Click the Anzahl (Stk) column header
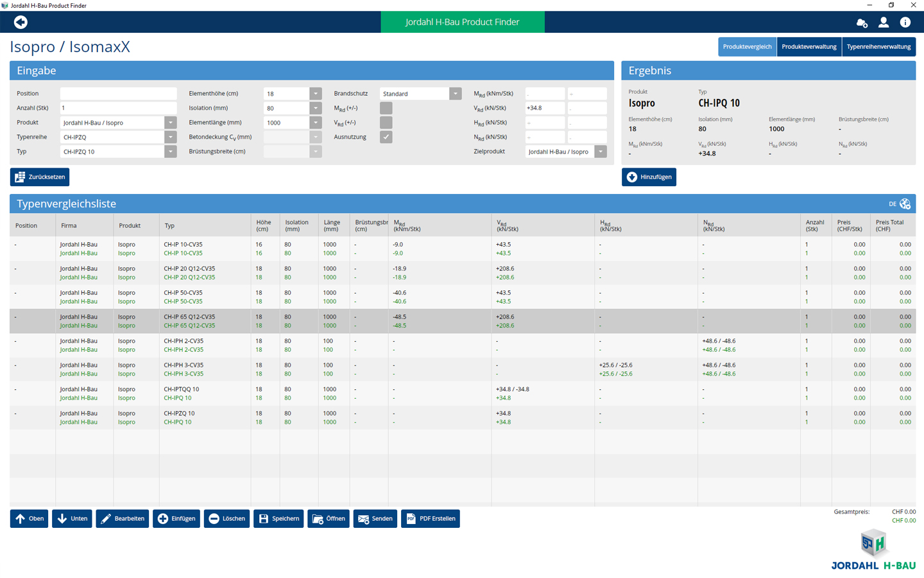924x578 pixels. [x=815, y=225]
